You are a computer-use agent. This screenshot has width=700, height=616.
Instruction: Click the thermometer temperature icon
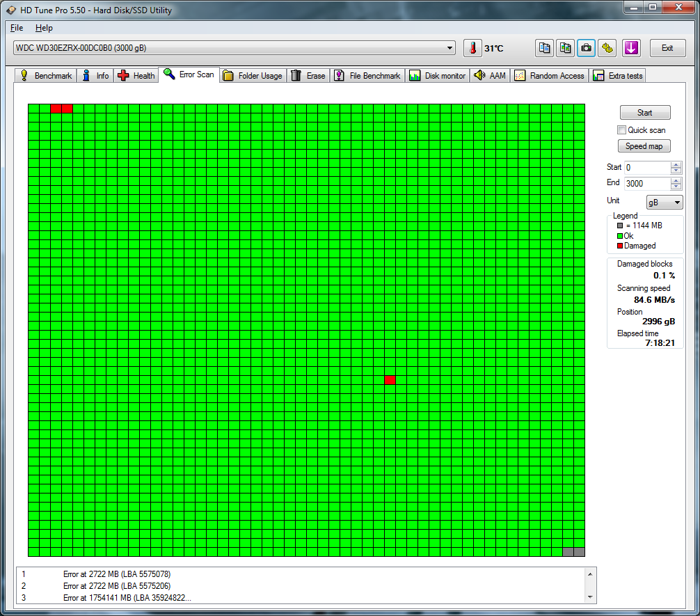pos(472,48)
